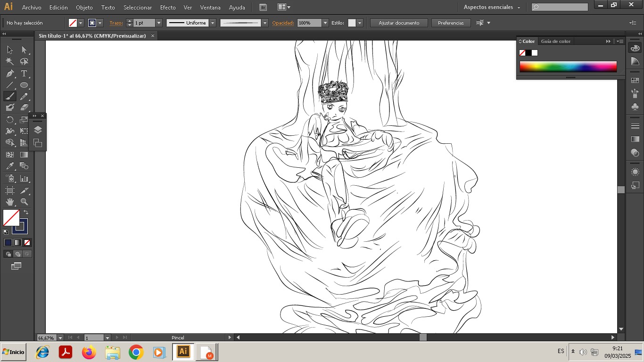Open the Objeto menu
644x362 pixels.
(84, 8)
